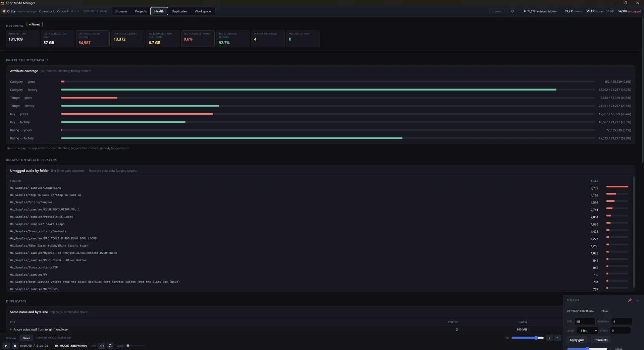This screenshot has height=350, width=644.
Task: Click the Indexed Items overview card
Action: [22, 39]
